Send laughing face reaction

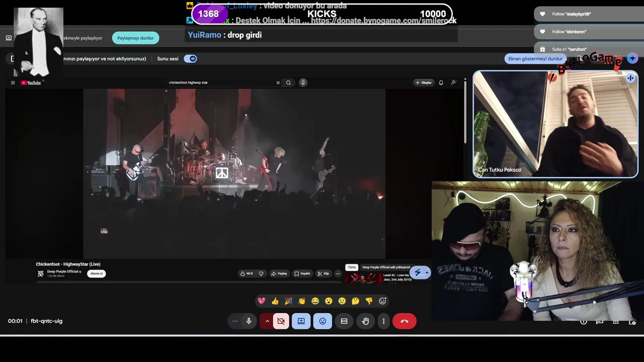(315, 301)
